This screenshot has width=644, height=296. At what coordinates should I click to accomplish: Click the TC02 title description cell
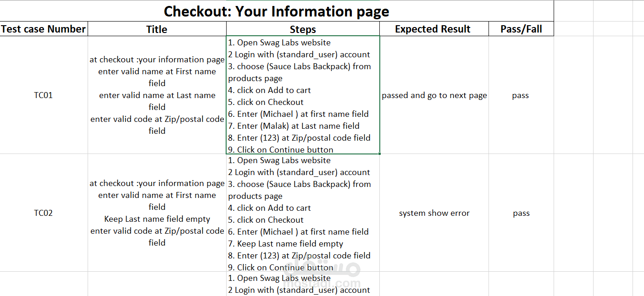click(x=157, y=213)
